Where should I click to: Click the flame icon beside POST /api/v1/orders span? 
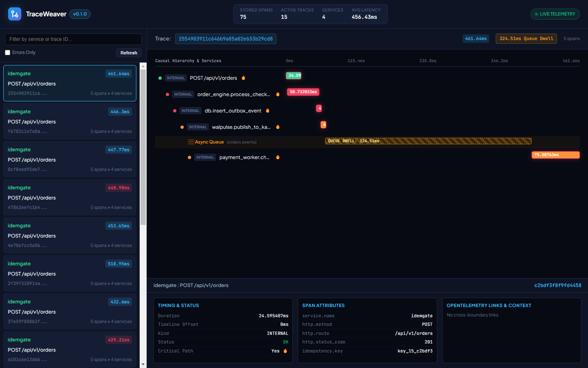pos(243,78)
